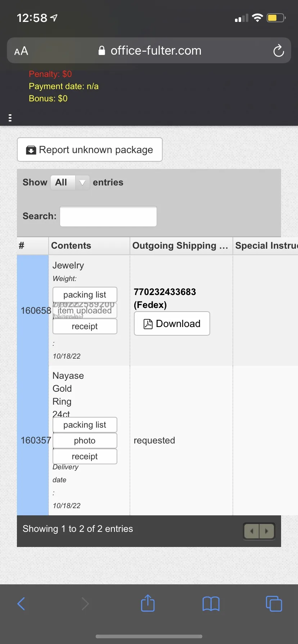The width and height of the screenshot is (298, 644).
Task: Open the AA text size menu
Action: point(21,51)
